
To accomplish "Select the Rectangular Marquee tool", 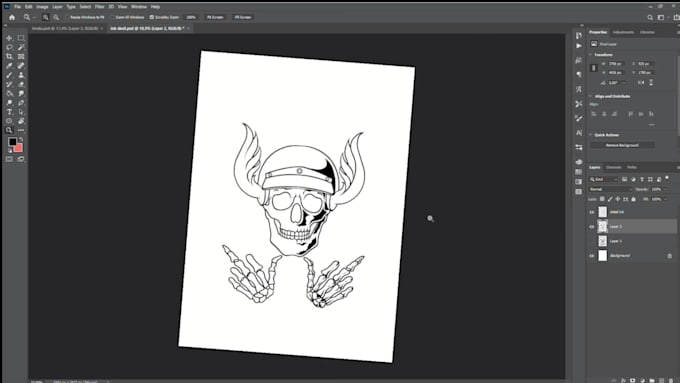I will [x=21, y=38].
